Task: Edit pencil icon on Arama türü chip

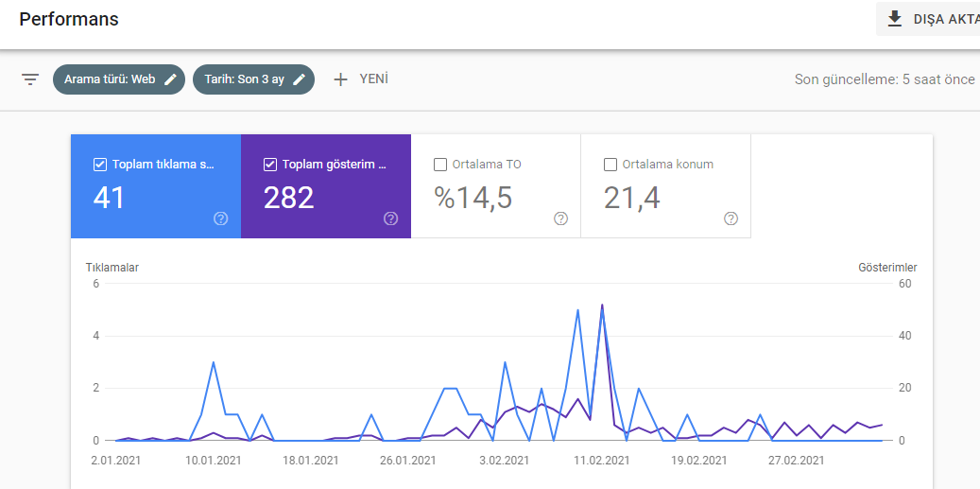Action: (x=170, y=79)
